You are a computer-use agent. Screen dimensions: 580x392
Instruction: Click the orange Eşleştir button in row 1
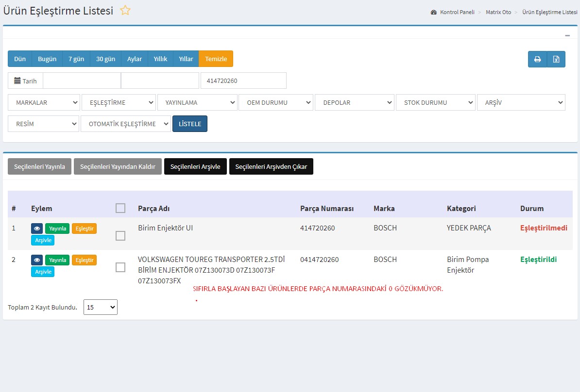coord(84,229)
